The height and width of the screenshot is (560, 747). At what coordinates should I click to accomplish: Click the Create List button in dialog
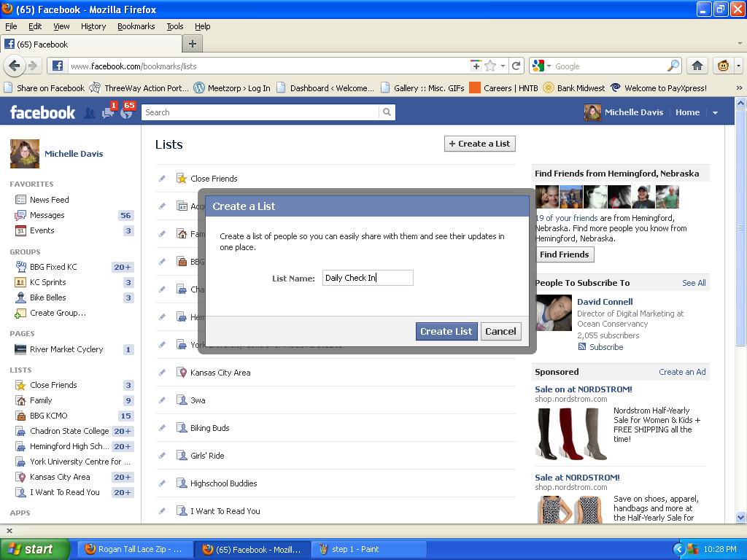click(x=446, y=332)
